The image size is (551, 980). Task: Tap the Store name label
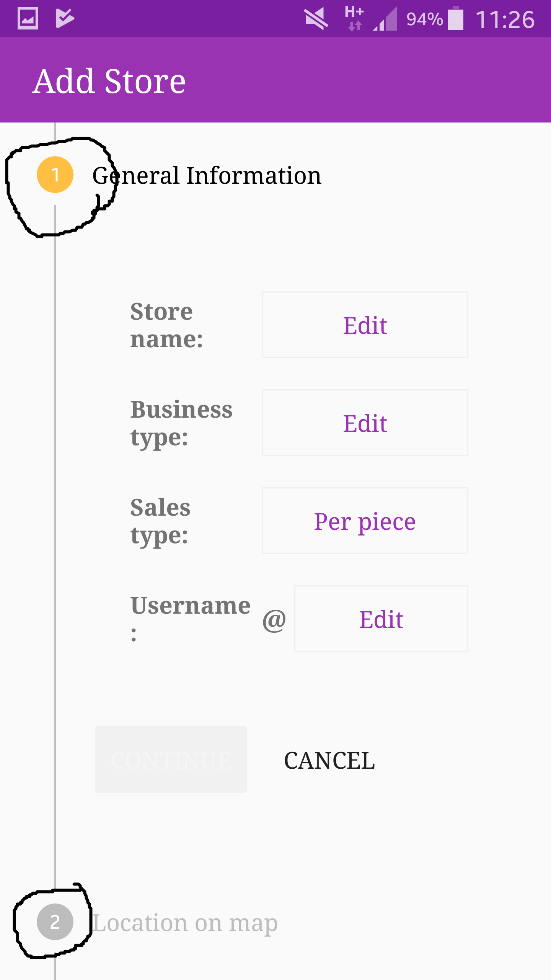(167, 325)
